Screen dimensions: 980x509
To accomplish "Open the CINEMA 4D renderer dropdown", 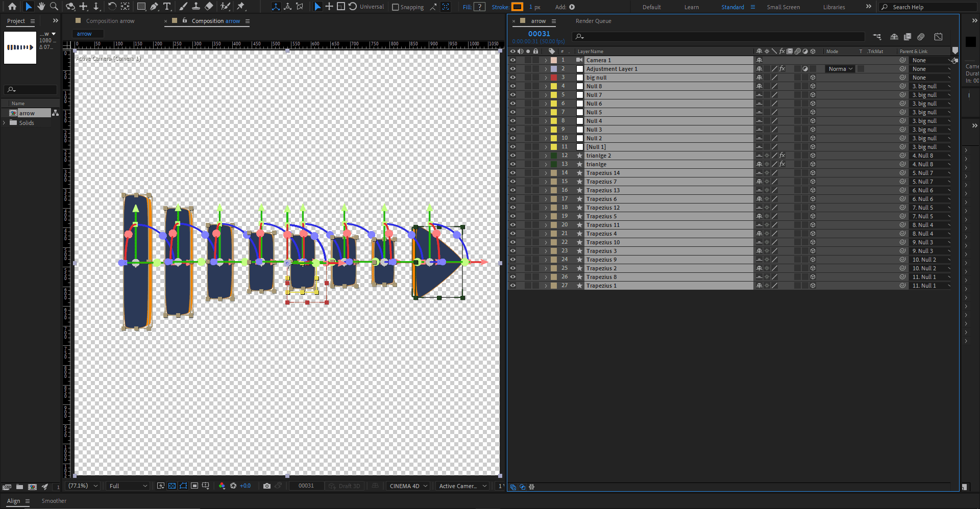I will click(408, 486).
